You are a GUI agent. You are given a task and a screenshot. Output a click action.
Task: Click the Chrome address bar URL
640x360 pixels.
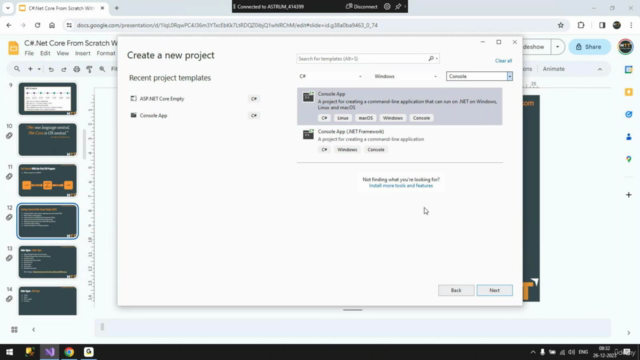click(x=227, y=25)
